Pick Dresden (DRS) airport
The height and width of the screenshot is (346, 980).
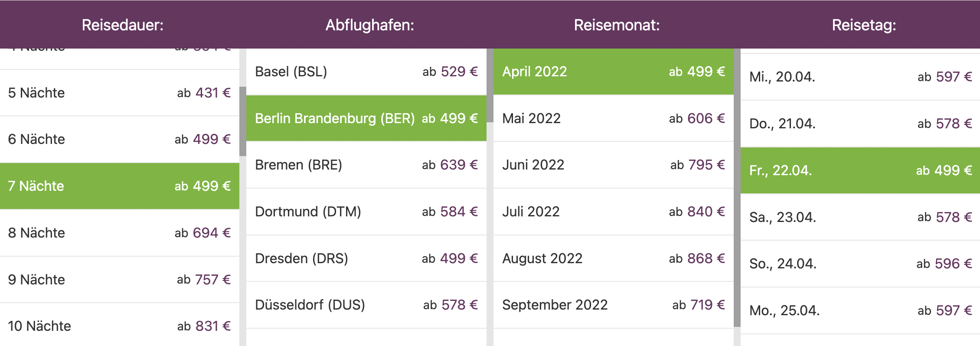(x=366, y=258)
